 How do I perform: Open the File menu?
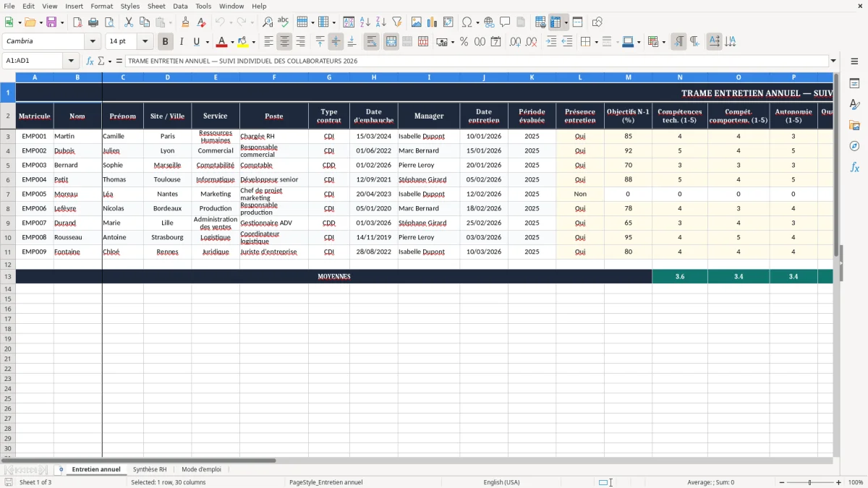[x=9, y=6]
